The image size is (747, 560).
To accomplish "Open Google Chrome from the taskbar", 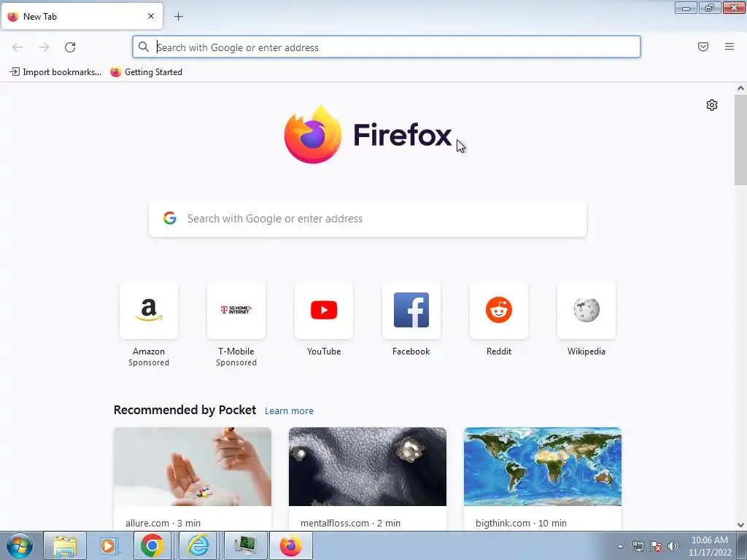I will point(152,545).
